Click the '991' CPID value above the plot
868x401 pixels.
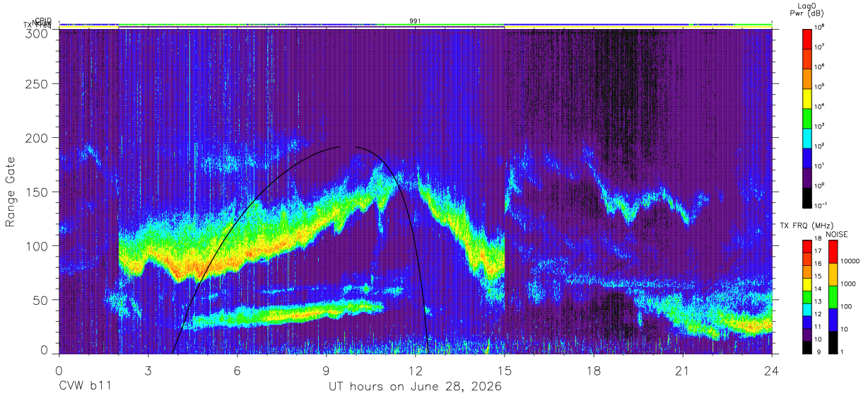415,21
